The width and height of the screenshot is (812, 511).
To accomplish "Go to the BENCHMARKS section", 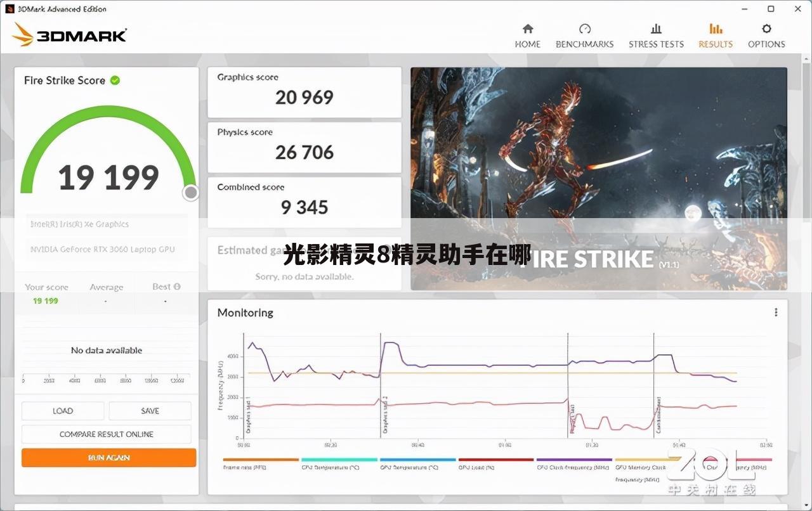I will coord(584,36).
